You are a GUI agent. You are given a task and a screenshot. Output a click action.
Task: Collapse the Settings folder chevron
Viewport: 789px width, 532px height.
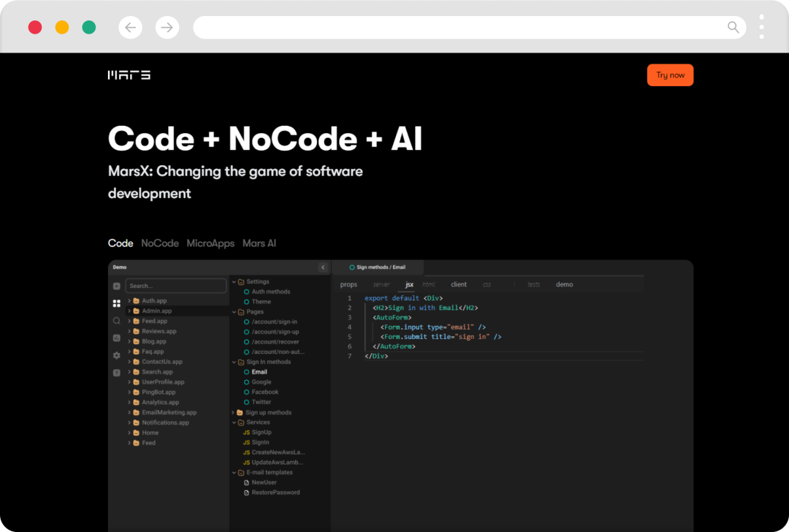(234, 282)
